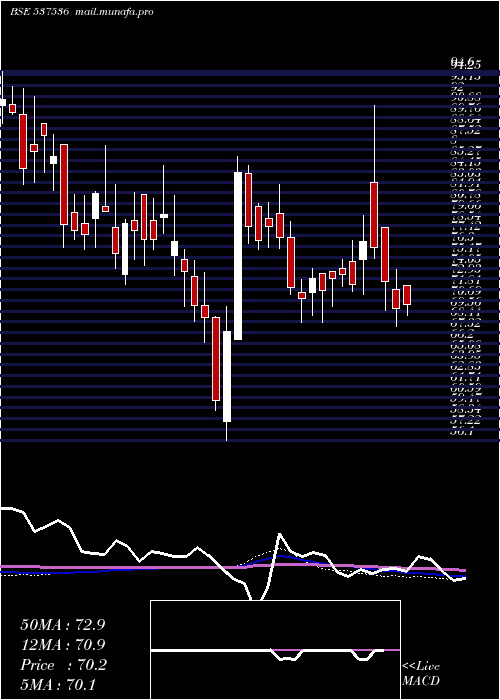Click the 12MA : 70.9 reading
This screenshot has height=700, width=500.
(63, 645)
